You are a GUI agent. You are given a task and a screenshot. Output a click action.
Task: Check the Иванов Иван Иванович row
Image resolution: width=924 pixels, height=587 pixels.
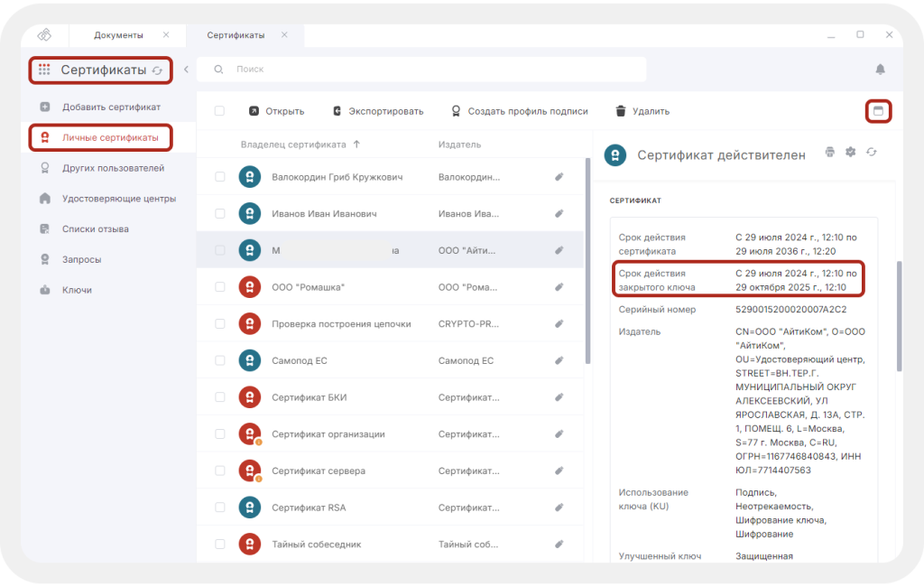click(x=220, y=213)
